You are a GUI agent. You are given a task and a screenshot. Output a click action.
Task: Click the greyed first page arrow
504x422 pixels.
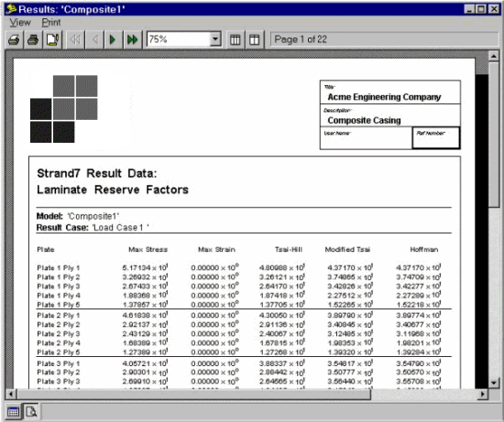tap(75, 40)
